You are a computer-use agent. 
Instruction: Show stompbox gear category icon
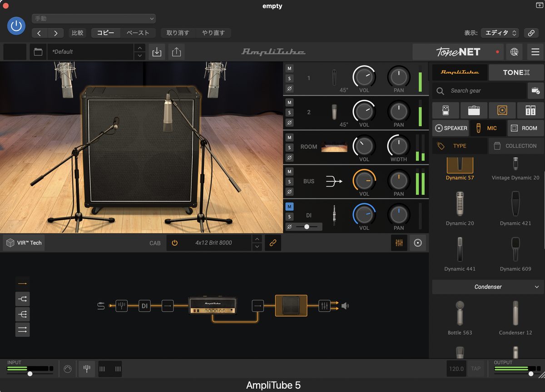[445, 110]
